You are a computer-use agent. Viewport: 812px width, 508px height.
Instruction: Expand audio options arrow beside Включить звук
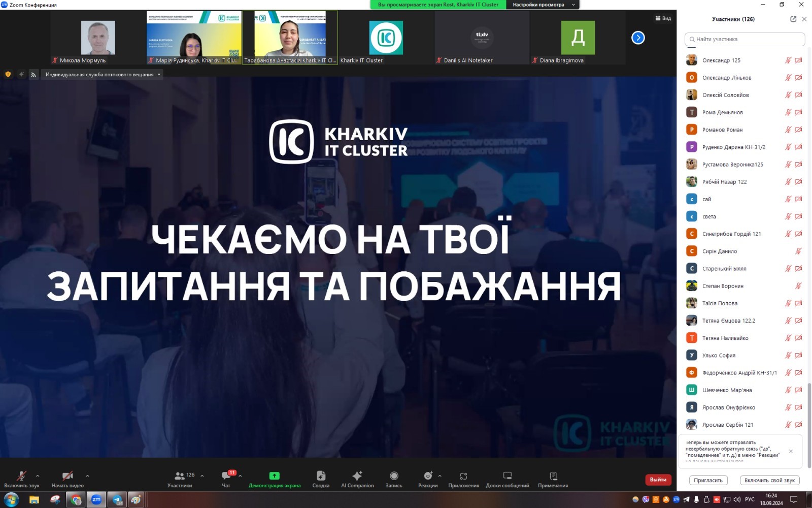(x=38, y=476)
